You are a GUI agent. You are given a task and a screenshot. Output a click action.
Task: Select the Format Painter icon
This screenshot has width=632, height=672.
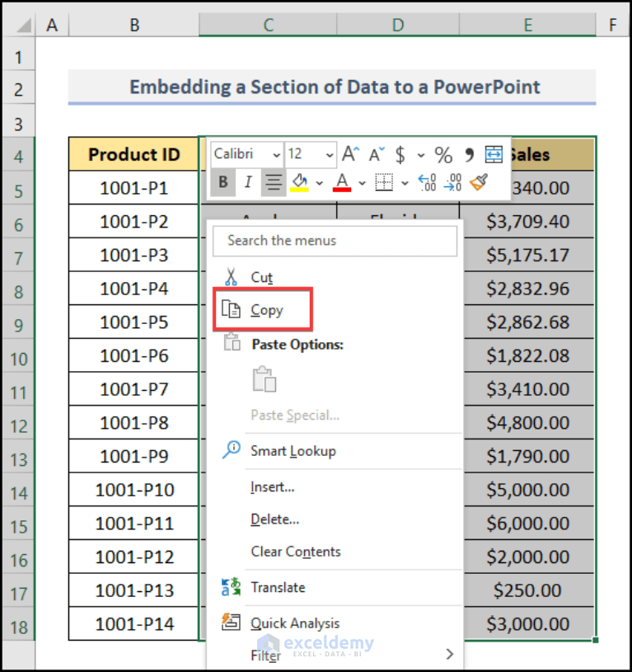[x=480, y=181]
